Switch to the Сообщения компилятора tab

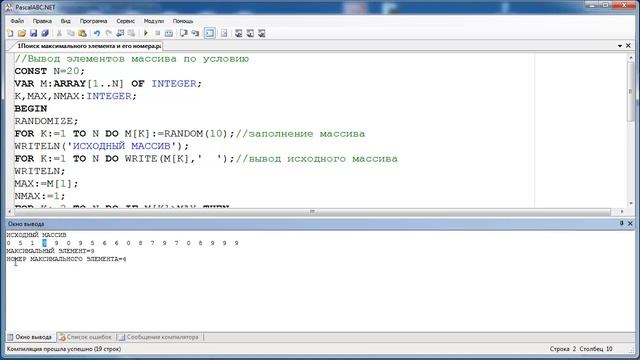pos(158,337)
